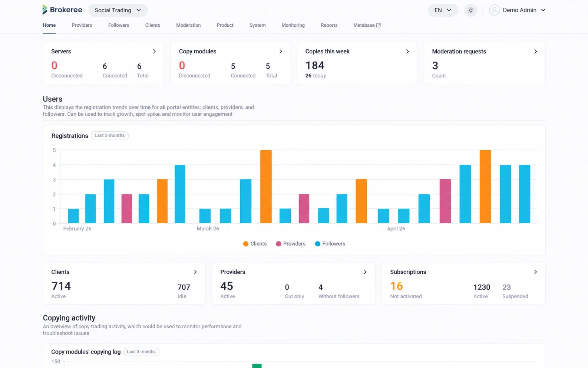Open Copy modules card arrow
This screenshot has width=588, height=368.
(281, 52)
